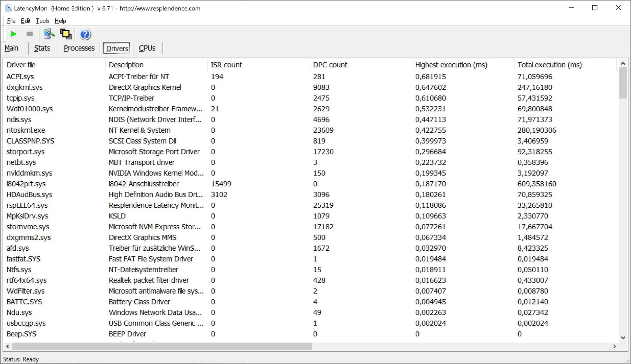Image resolution: width=631 pixels, height=364 pixels.
Task: Open help via the blue question mark icon
Action: click(x=85, y=34)
